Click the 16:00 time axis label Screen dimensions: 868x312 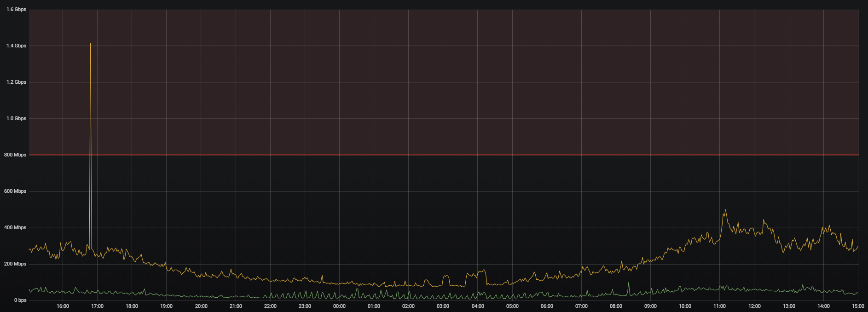(63, 306)
